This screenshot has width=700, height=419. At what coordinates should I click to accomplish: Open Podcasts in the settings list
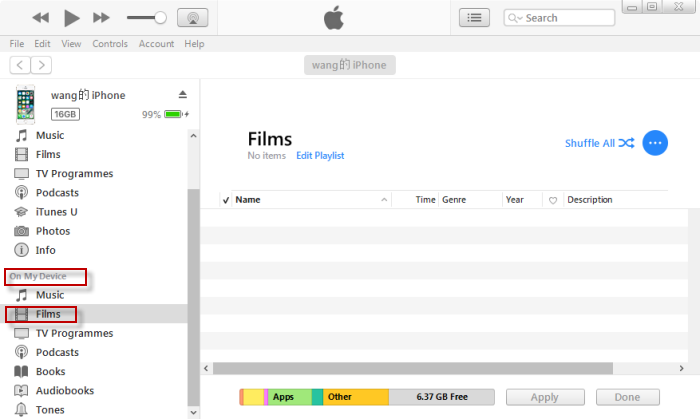click(57, 193)
